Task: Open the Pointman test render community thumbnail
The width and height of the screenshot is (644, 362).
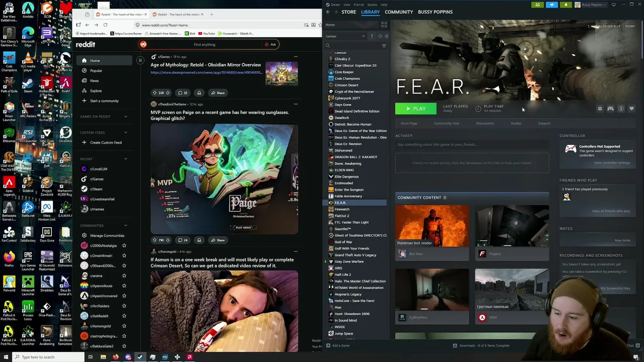Action: pyautogui.click(x=432, y=225)
